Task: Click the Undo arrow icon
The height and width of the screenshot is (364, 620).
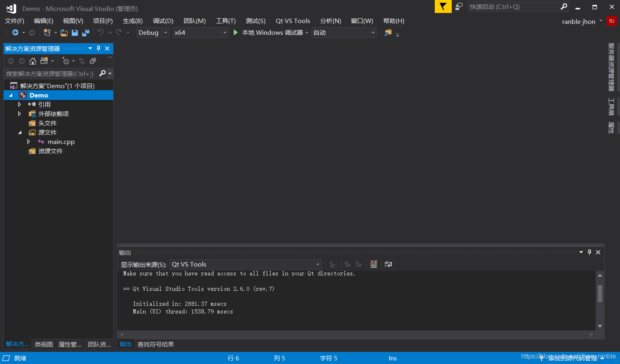Action: coord(101,33)
